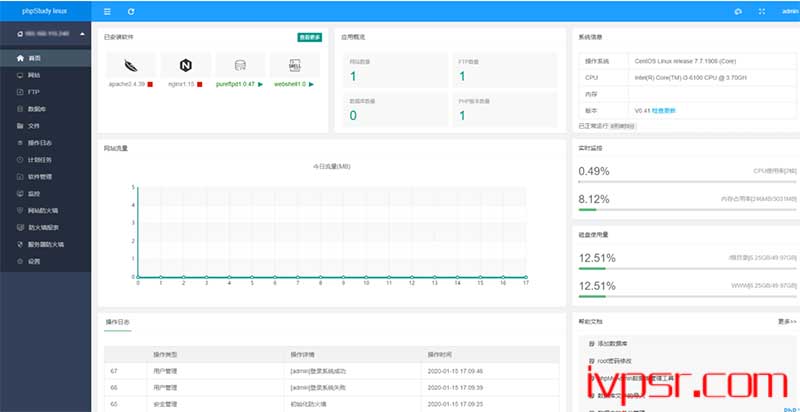Image resolution: width=800 pixels, height=412 pixels.
Task: Click the webshell icon
Action: pyautogui.click(x=295, y=65)
